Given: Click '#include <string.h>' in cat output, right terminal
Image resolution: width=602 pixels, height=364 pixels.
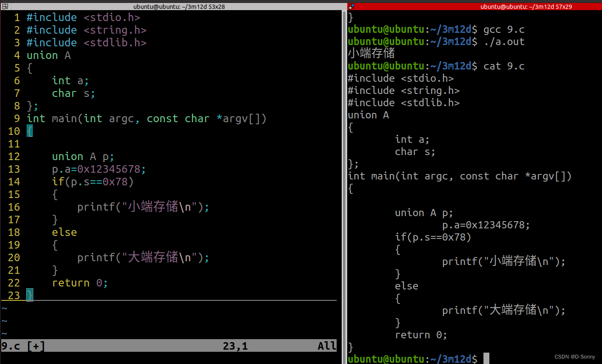Looking at the screenshot, I should pyautogui.click(x=404, y=91).
